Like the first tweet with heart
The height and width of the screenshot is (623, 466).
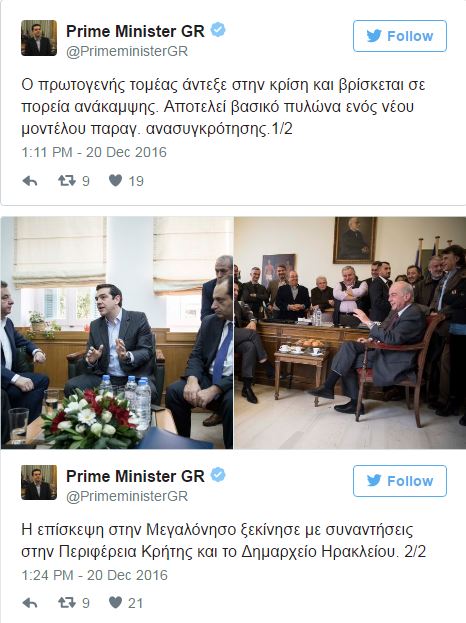116,181
